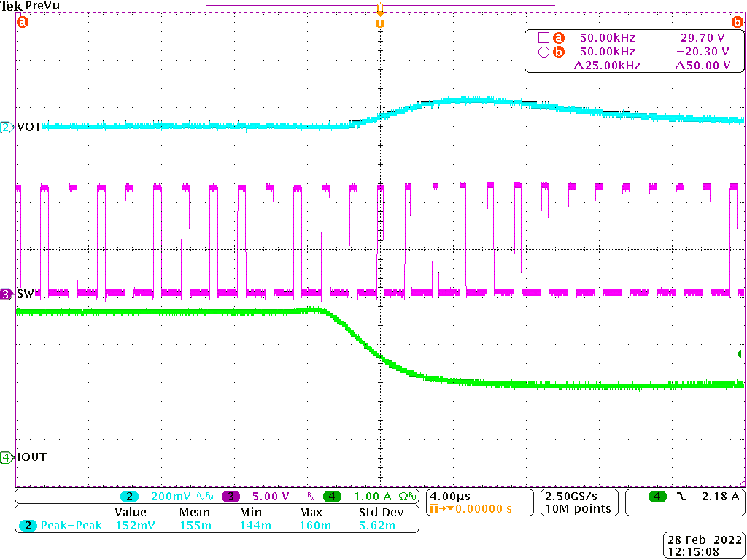Screen dimensions: 747x560
Task: Select the Peak-Peak measurement label
Action: click(71, 525)
